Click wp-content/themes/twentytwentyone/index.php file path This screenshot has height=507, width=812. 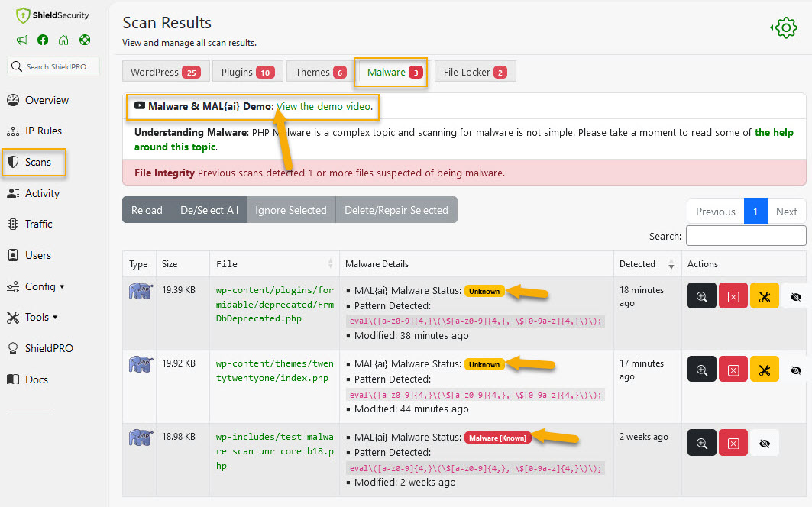[274, 371]
